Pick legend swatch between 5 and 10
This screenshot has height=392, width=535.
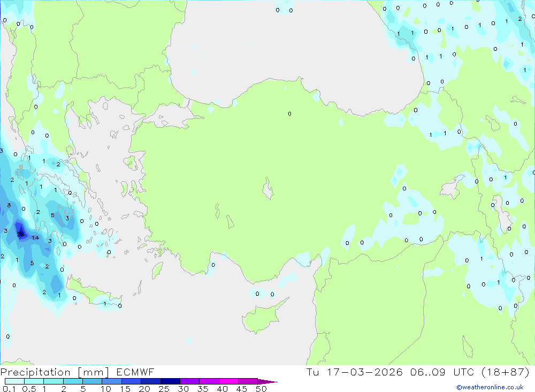click(92, 381)
